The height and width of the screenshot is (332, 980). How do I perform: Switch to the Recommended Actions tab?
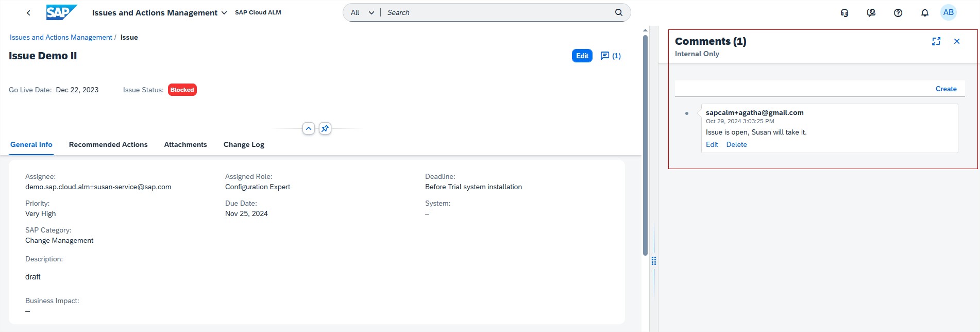click(108, 144)
